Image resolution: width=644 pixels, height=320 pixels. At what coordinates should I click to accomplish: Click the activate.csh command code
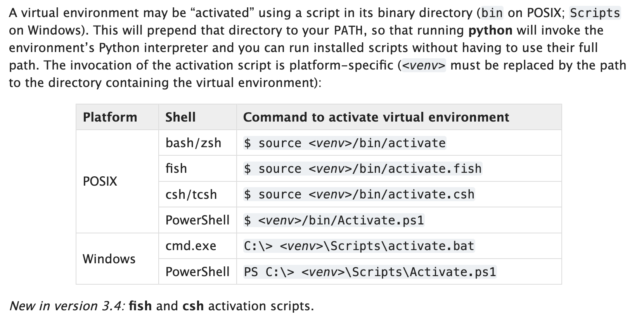[x=359, y=194]
